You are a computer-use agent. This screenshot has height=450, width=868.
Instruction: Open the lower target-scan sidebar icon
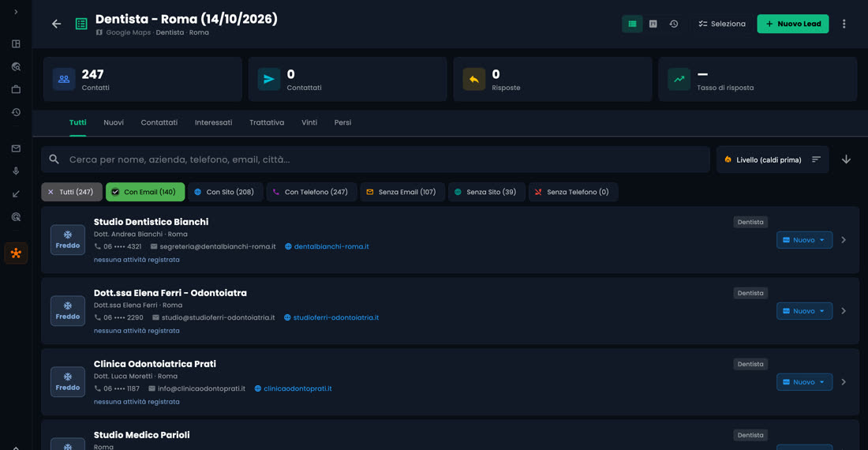(x=16, y=217)
